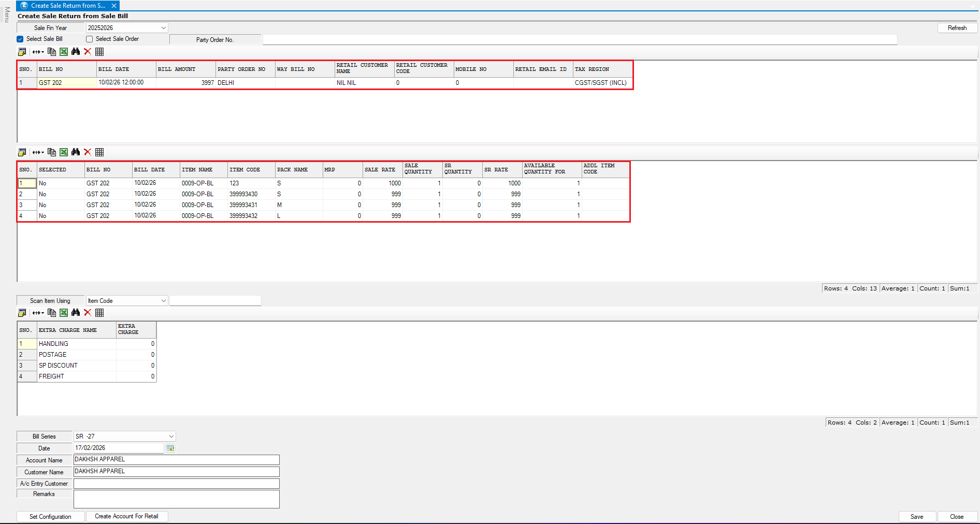Click first toolbar icon above items grid
980x524 pixels.
coord(22,152)
